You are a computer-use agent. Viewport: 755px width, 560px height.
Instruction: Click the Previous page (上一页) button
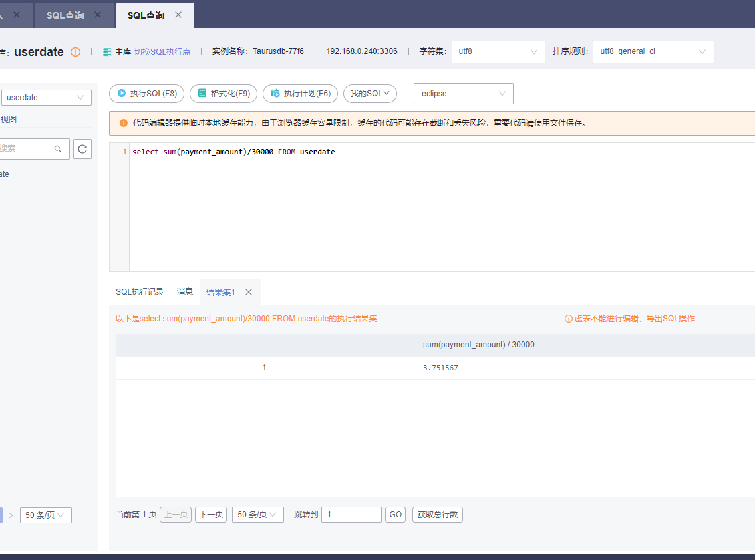click(176, 515)
